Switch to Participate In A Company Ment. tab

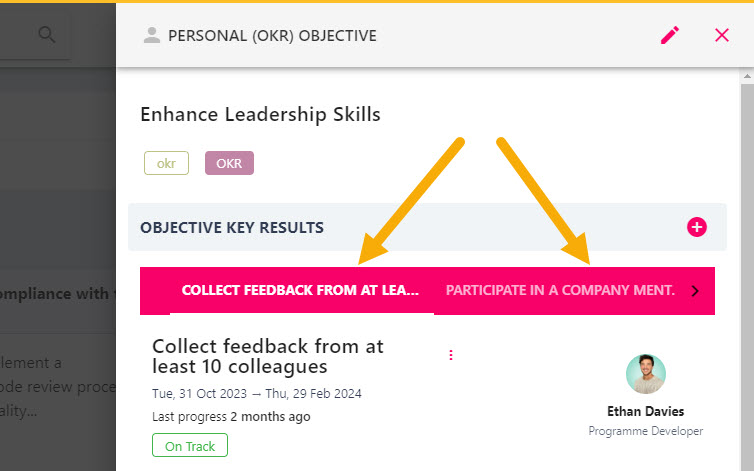click(x=560, y=291)
